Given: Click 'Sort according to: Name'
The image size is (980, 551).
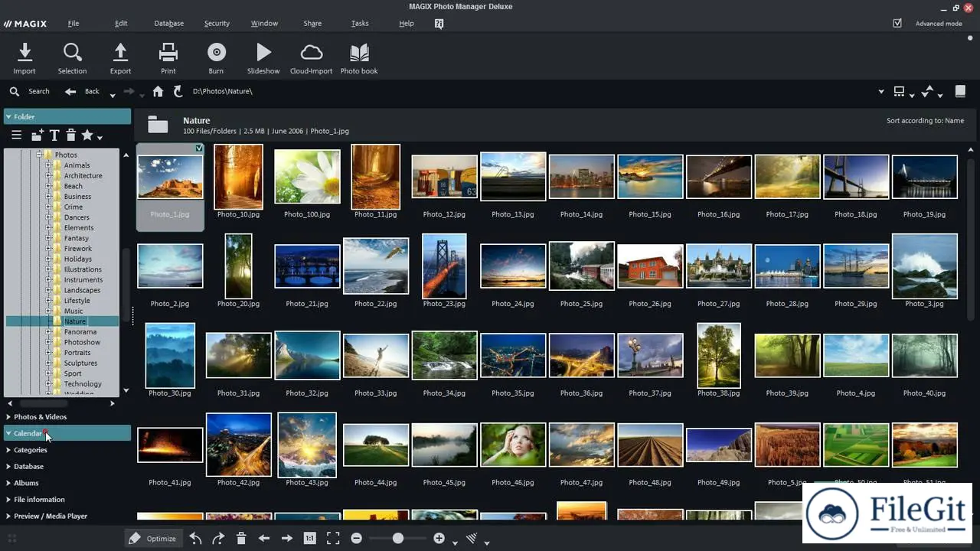Looking at the screenshot, I should [925, 121].
